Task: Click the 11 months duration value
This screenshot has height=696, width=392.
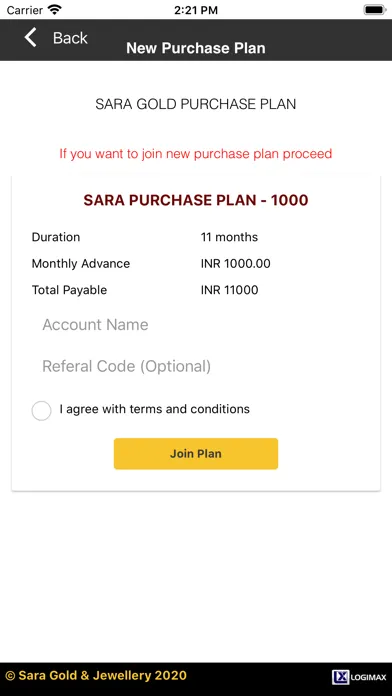Action: coord(229,237)
